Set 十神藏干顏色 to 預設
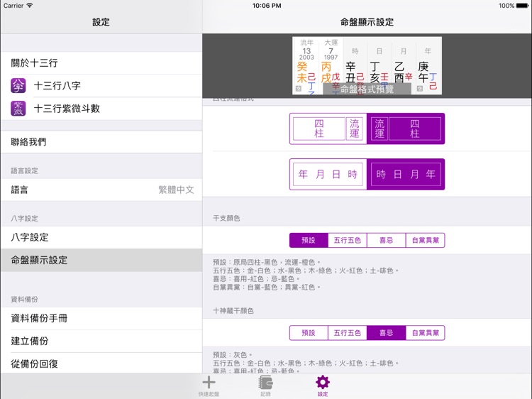 (309, 333)
